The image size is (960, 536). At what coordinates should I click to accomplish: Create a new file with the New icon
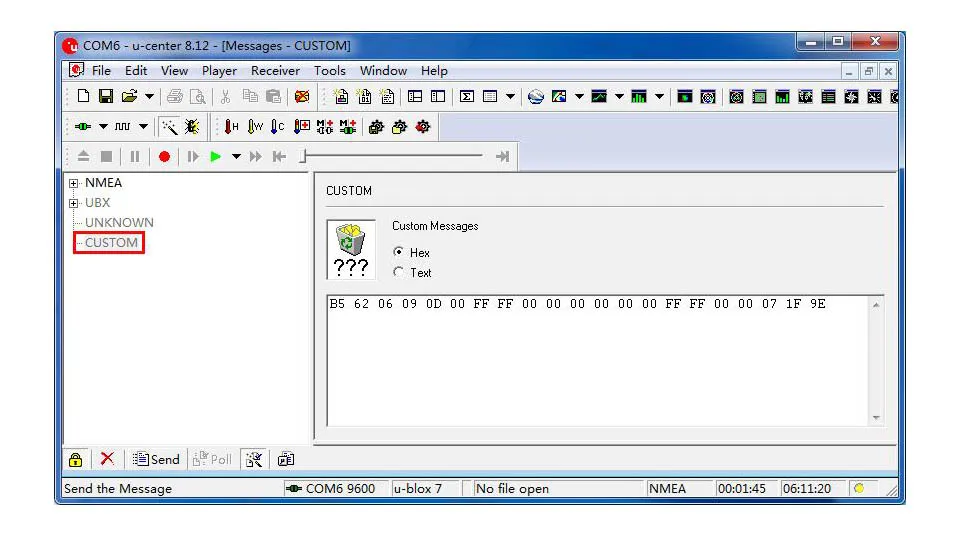[x=83, y=96]
